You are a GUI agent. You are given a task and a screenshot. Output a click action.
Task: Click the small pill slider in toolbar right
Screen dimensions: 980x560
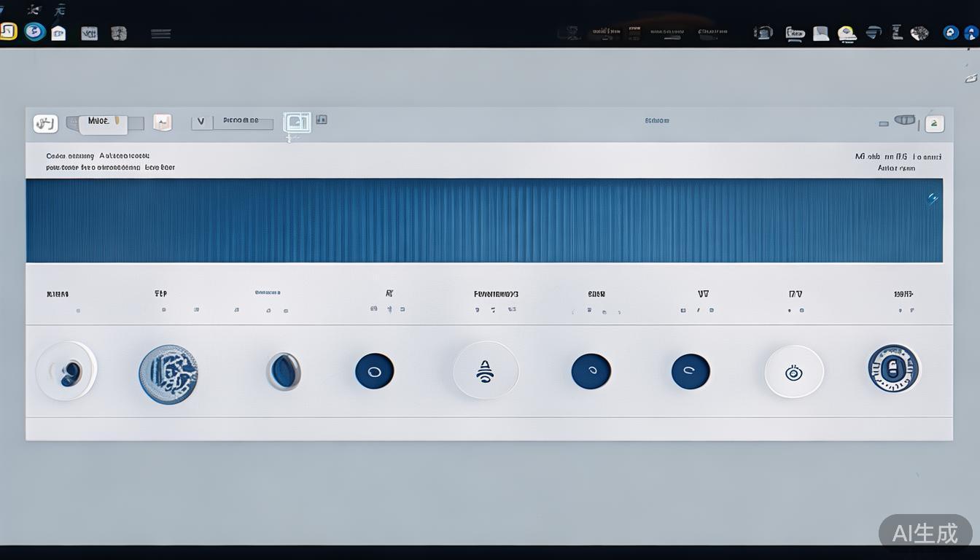904,120
